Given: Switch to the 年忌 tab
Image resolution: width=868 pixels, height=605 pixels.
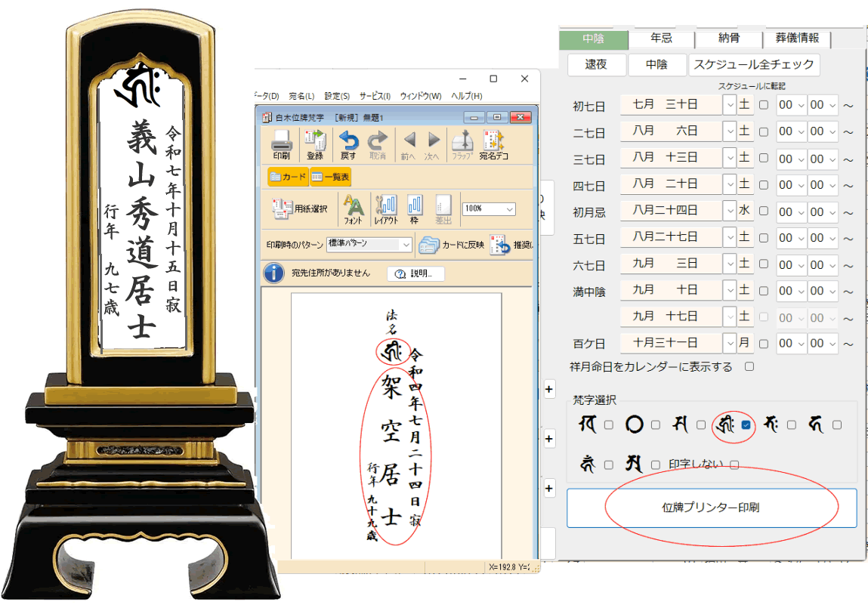Looking at the screenshot, I should [662, 39].
